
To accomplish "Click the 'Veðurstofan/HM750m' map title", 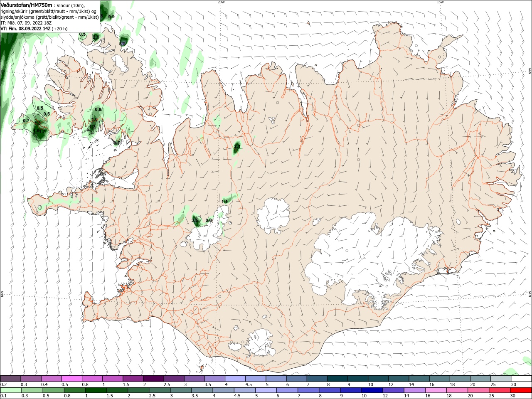I will point(26,5).
